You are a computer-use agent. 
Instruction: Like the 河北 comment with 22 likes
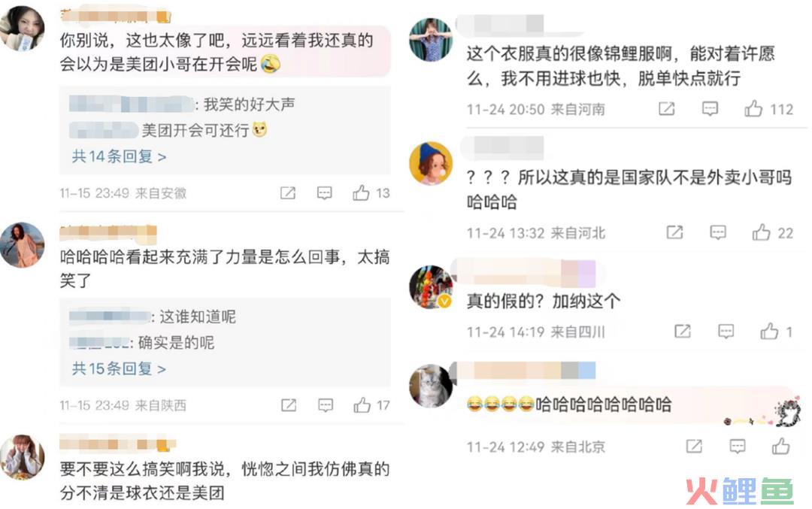(x=761, y=232)
